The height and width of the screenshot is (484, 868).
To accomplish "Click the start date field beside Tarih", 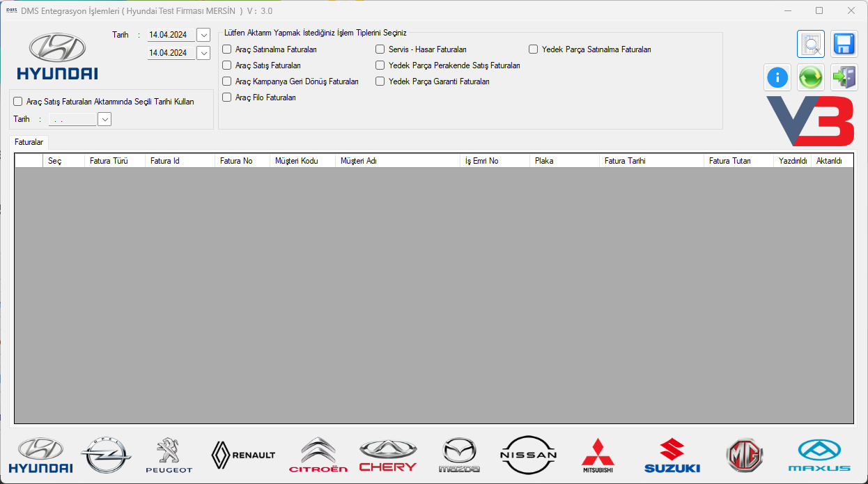I will [x=171, y=35].
